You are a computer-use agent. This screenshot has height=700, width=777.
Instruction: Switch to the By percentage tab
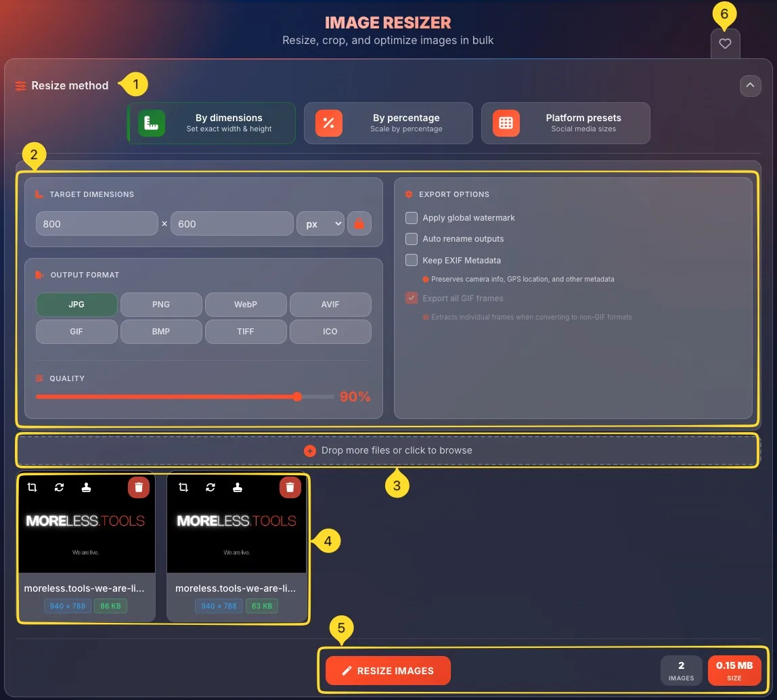(x=388, y=123)
